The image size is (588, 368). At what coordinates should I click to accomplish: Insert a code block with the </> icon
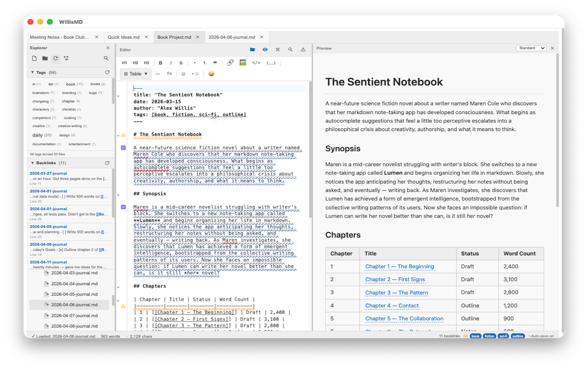(x=256, y=63)
